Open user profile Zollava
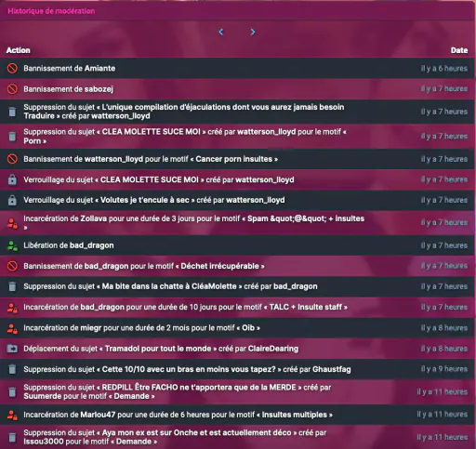The height and width of the screenshot is (449, 476). point(94,218)
